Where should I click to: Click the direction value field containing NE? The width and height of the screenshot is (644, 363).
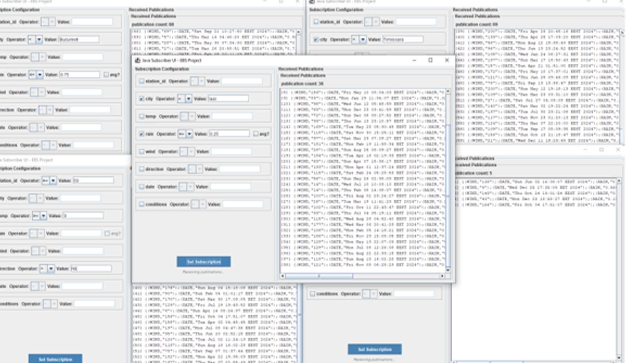click(x=91, y=269)
